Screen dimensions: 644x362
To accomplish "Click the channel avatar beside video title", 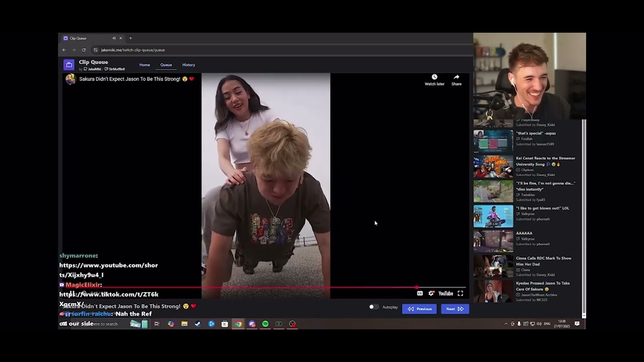I will point(70,79).
